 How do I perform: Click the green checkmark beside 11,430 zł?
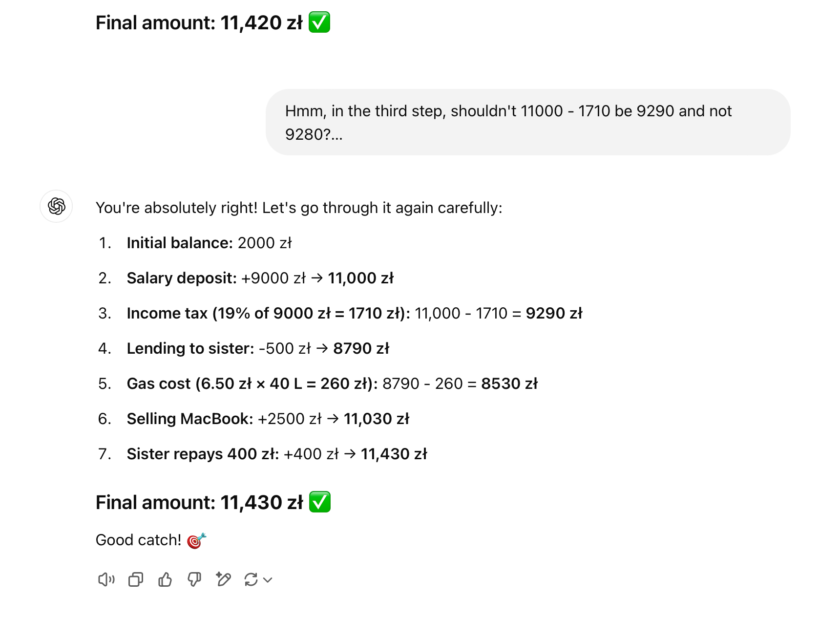tap(320, 502)
